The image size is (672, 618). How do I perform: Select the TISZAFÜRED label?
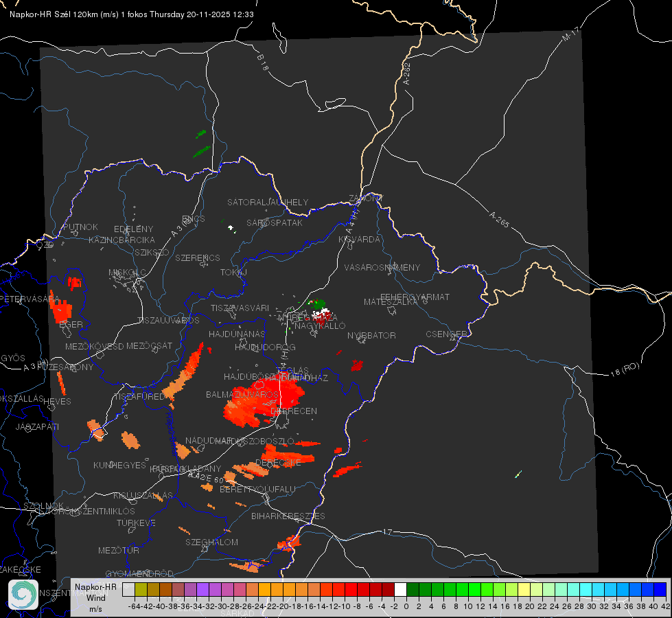point(139,397)
